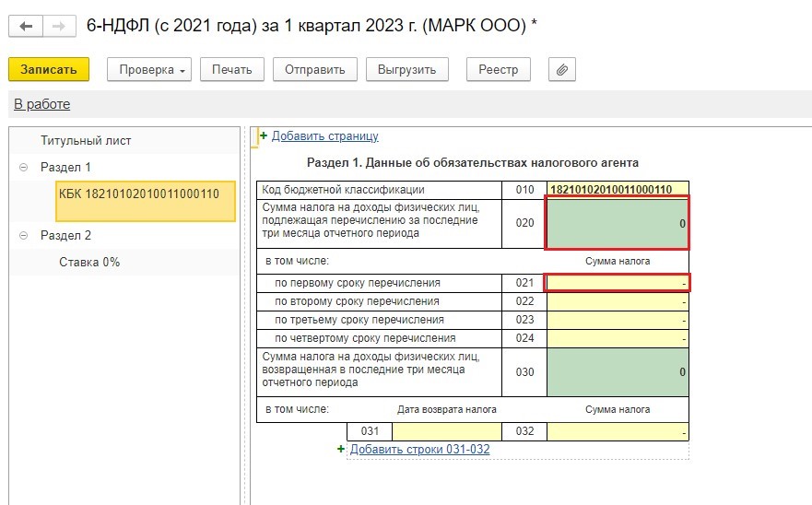Open the Реестр button
This screenshot has width=812, height=505.
pyautogui.click(x=499, y=69)
